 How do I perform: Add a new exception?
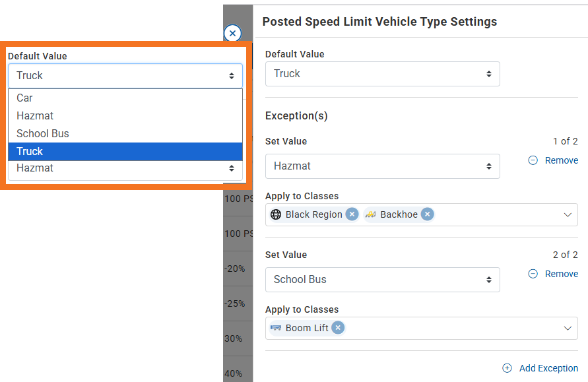coord(540,368)
